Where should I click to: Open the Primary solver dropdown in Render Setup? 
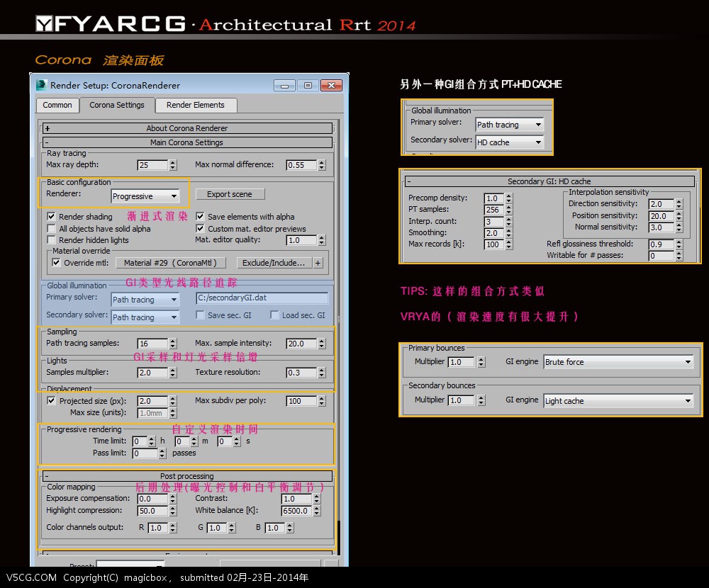pos(145,300)
